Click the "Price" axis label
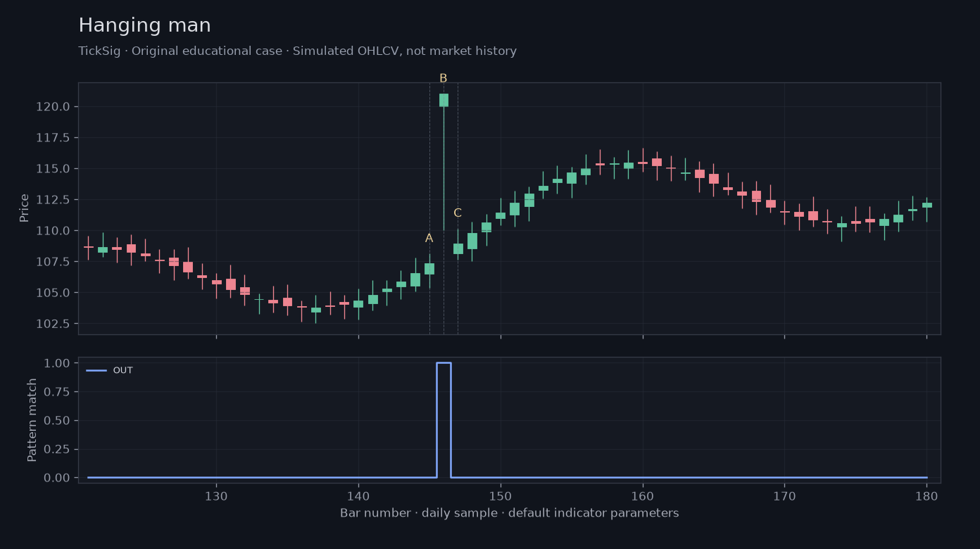The image size is (980, 549). coord(25,208)
